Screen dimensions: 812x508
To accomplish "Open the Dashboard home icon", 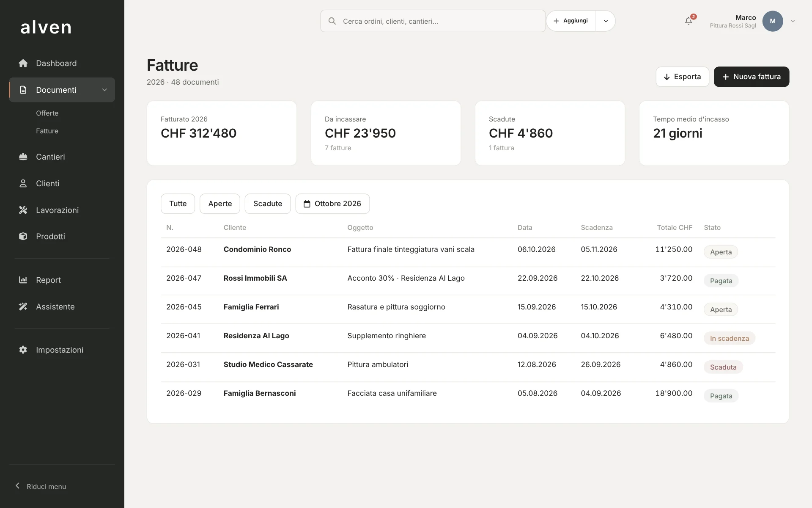I will point(23,63).
